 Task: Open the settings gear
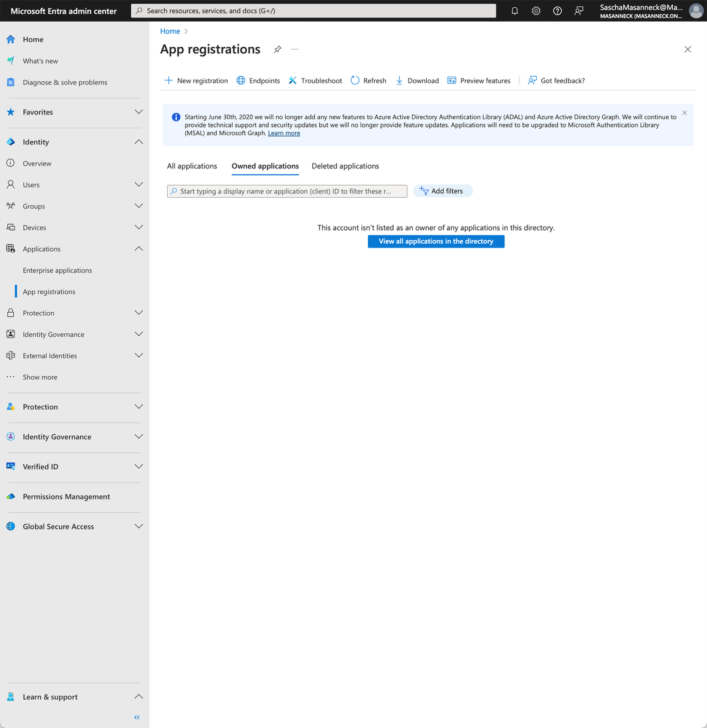click(x=536, y=10)
